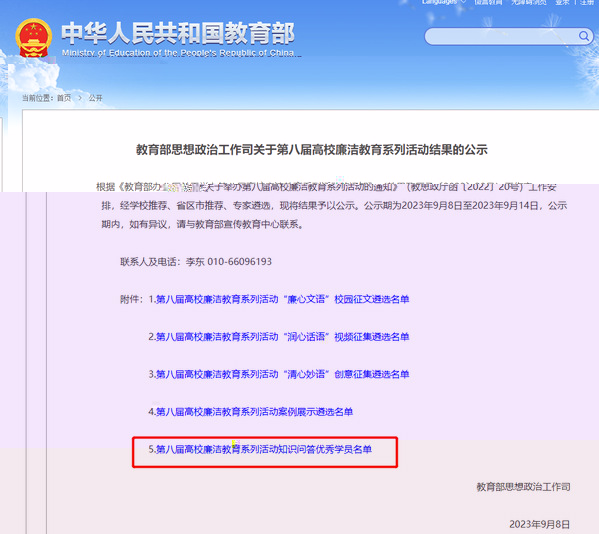Image resolution: width=599 pixels, height=534 pixels.
Task: Click the date 2023年9月8日 at bottom
Action: tap(539, 524)
